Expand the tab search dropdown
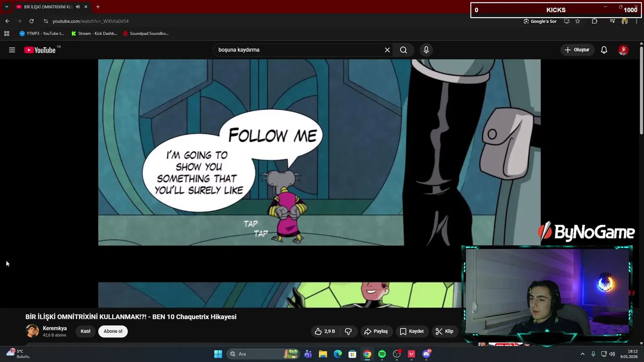Viewport: 644px width, 362px height. pyautogui.click(x=7, y=7)
